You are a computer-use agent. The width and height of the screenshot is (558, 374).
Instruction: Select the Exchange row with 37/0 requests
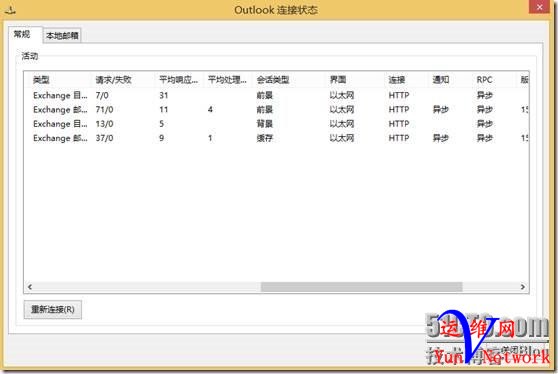[x=276, y=138]
